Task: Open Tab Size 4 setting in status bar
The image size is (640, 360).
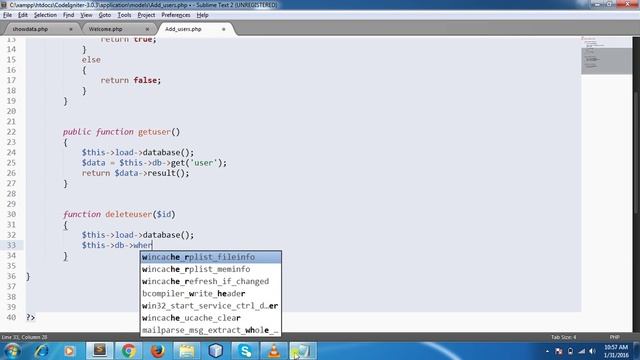Action: click(563, 337)
